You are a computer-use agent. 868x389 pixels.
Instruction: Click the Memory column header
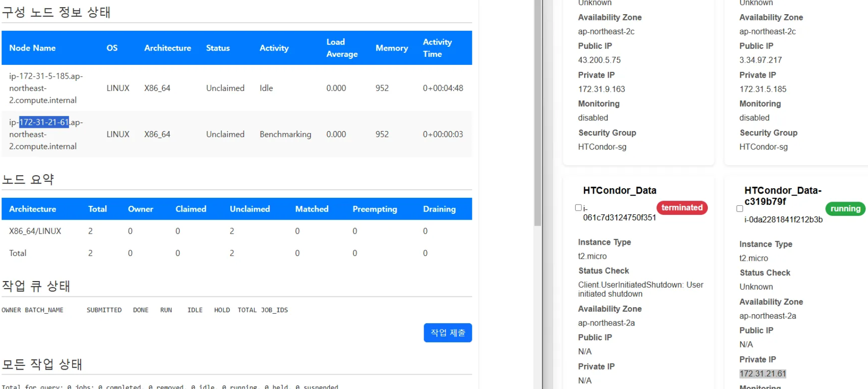click(391, 48)
